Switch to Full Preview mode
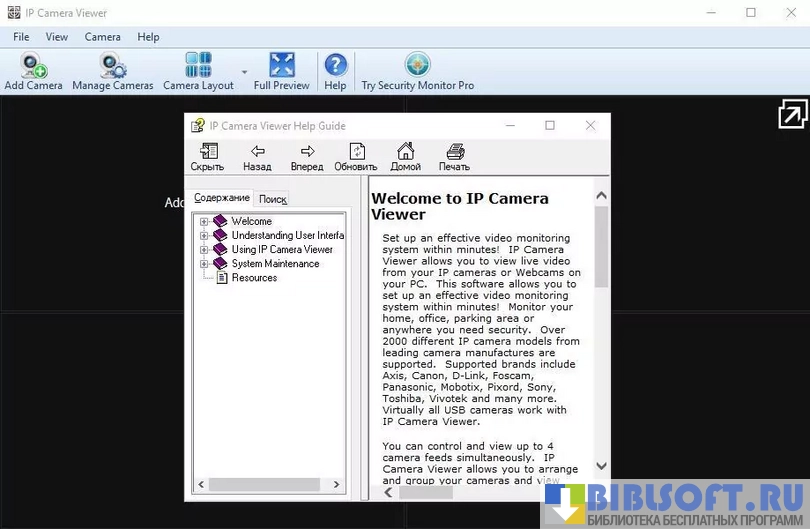 [281, 67]
